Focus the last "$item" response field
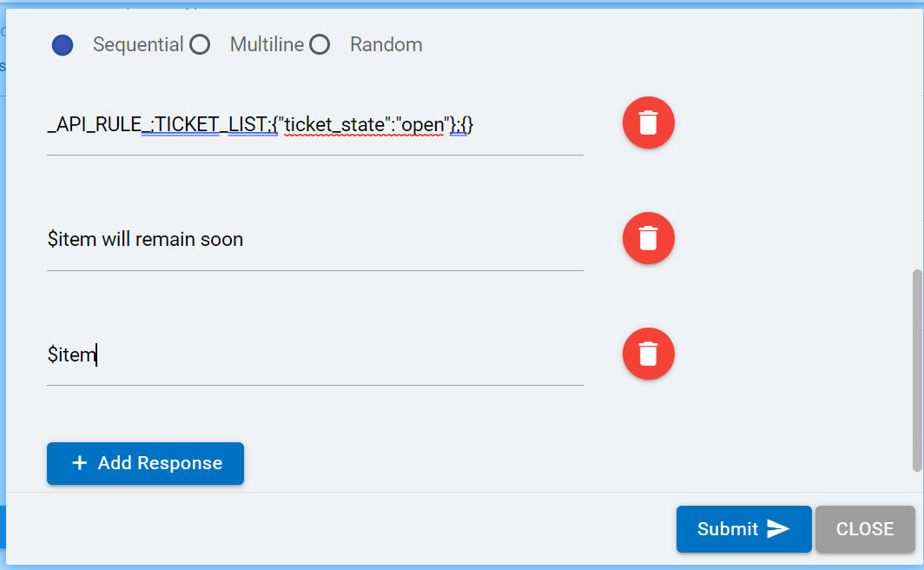 pyautogui.click(x=314, y=355)
